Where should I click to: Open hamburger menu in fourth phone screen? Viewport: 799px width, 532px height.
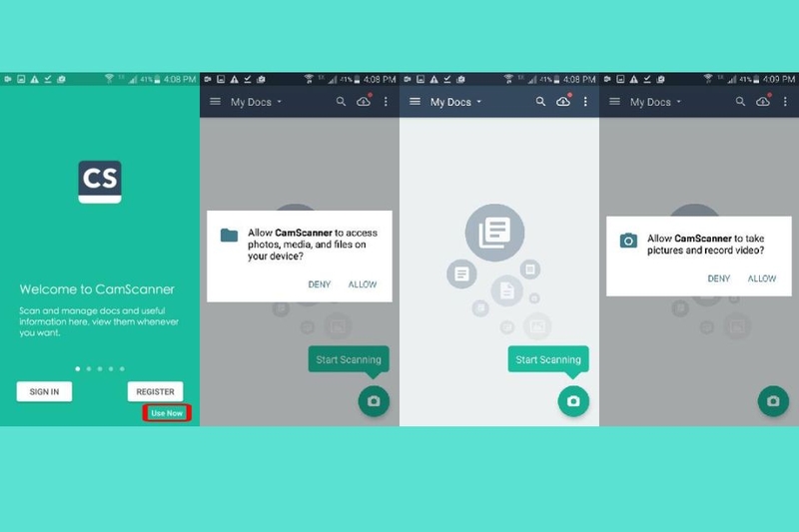pos(615,102)
